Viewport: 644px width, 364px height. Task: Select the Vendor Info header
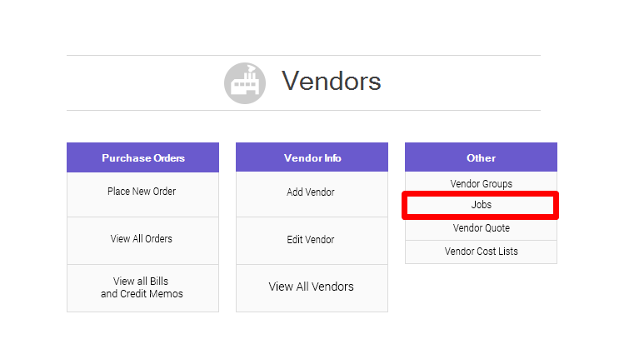pos(312,157)
